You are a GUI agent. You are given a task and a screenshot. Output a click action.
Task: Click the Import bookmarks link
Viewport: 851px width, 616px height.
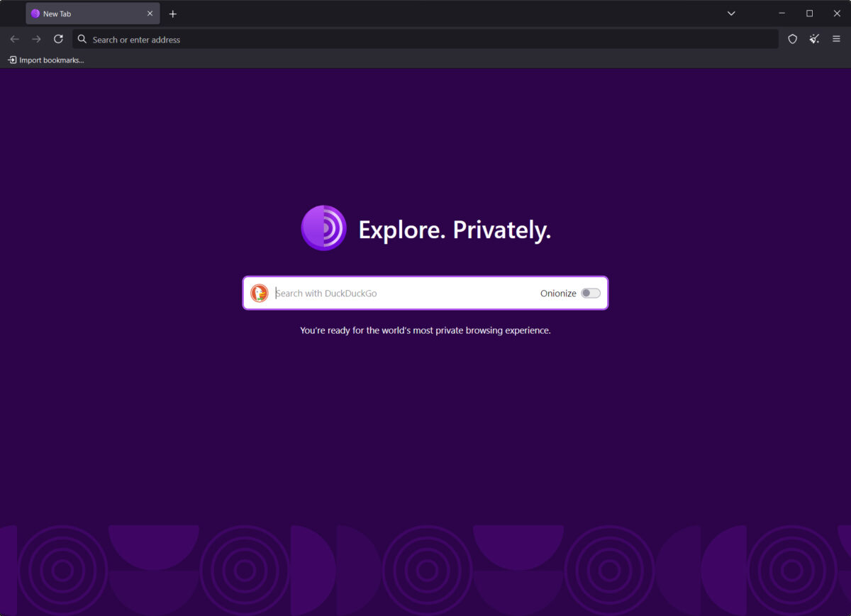click(x=46, y=60)
